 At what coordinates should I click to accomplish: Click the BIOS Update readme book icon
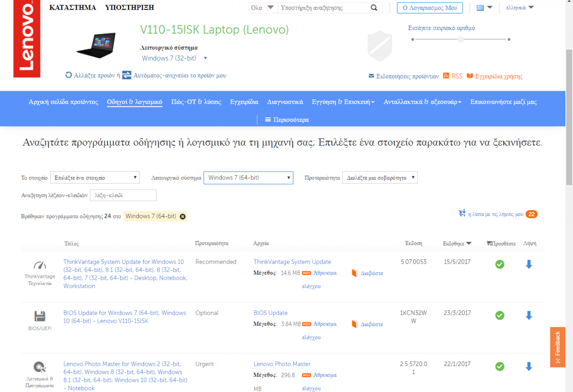(354, 324)
